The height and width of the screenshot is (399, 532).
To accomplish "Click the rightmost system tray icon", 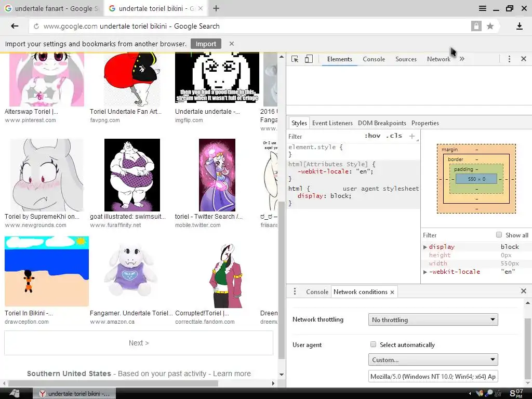I will click(498, 393).
